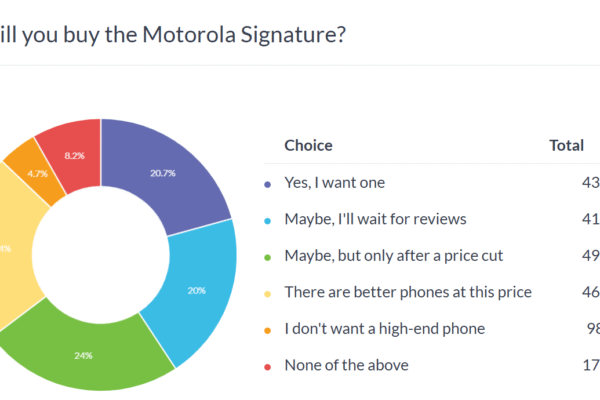Viewport: 600px width, 400px height.
Task: Click the 'Total' column header
Action: tap(566, 145)
